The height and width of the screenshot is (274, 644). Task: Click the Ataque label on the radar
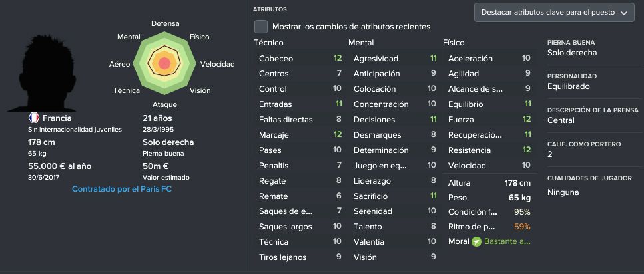164,104
